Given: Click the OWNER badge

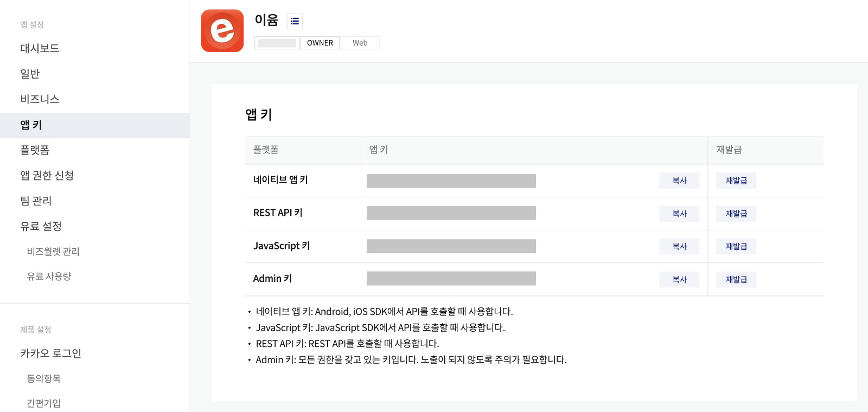Looking at the screenshot, I should pyautogui.click(x=320, y=43).
